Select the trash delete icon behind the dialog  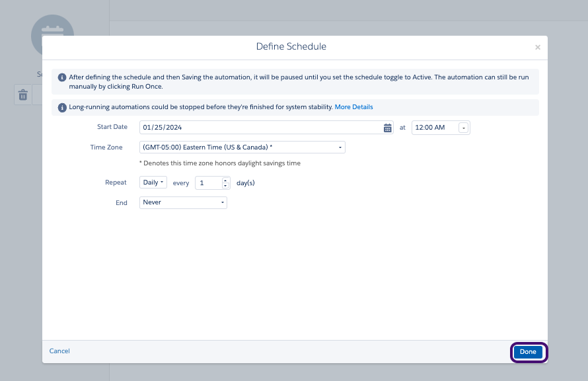pos(22,95)
